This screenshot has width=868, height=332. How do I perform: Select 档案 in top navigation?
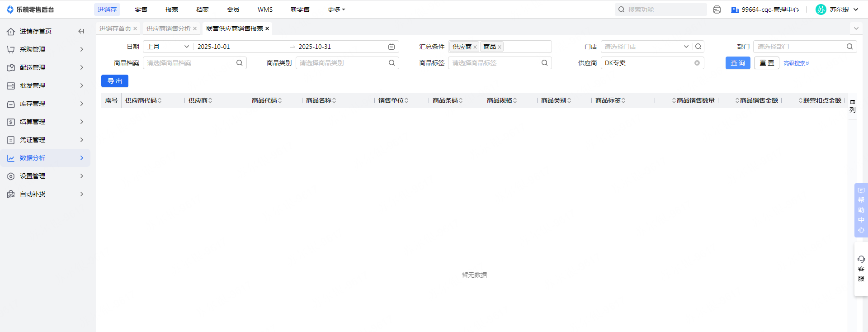[x=203, y=9]
